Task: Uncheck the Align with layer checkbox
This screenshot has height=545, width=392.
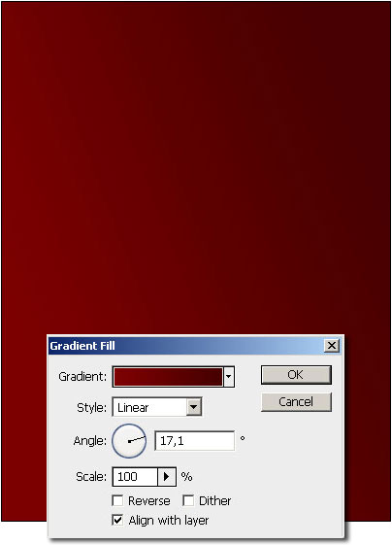Action: click(x=117, y=520)
